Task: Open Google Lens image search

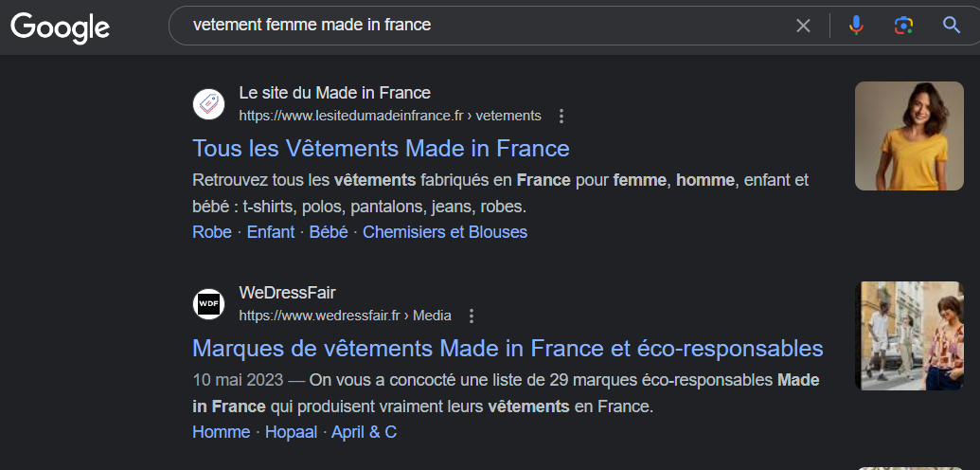Action: click(903, 26)
